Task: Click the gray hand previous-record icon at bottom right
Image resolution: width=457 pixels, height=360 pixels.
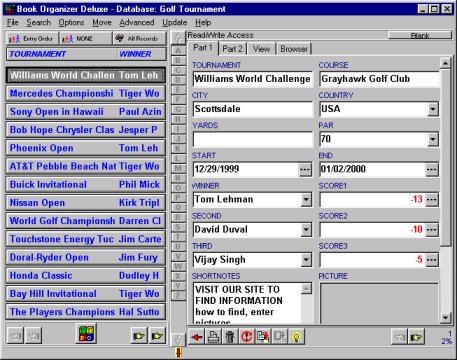Action: point(399,337)
